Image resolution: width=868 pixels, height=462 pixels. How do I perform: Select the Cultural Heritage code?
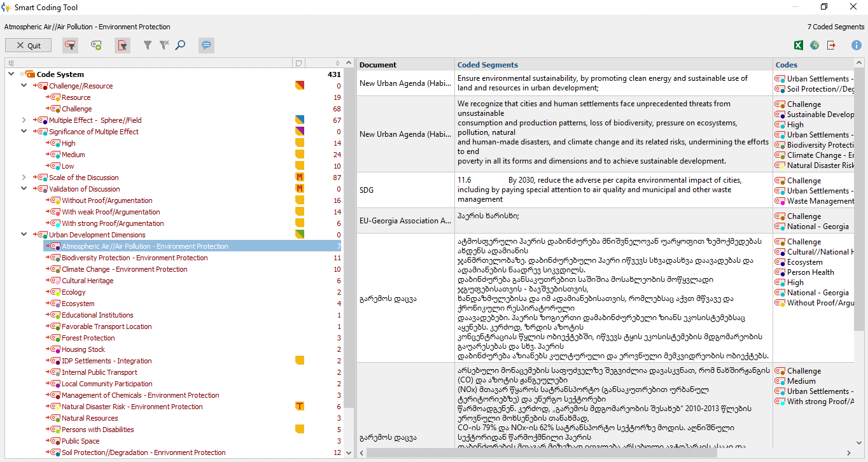pyautogui.click(x=87, y=281)
